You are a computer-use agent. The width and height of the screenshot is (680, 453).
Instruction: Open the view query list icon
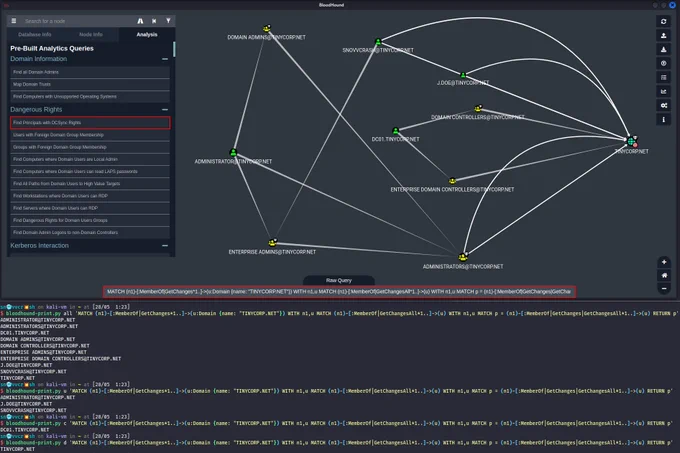[x=664, y=77]
